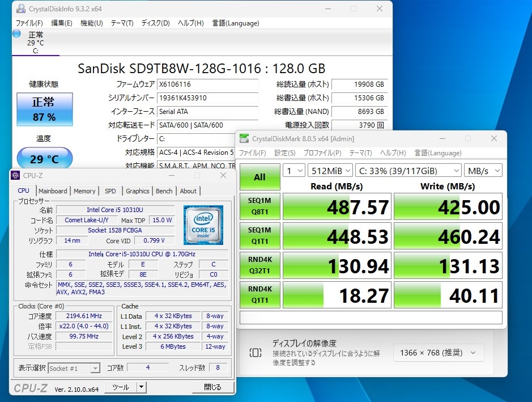
Task: Switch to the Mainboard tab in CPU-Z
Action: tap(53, 191)
